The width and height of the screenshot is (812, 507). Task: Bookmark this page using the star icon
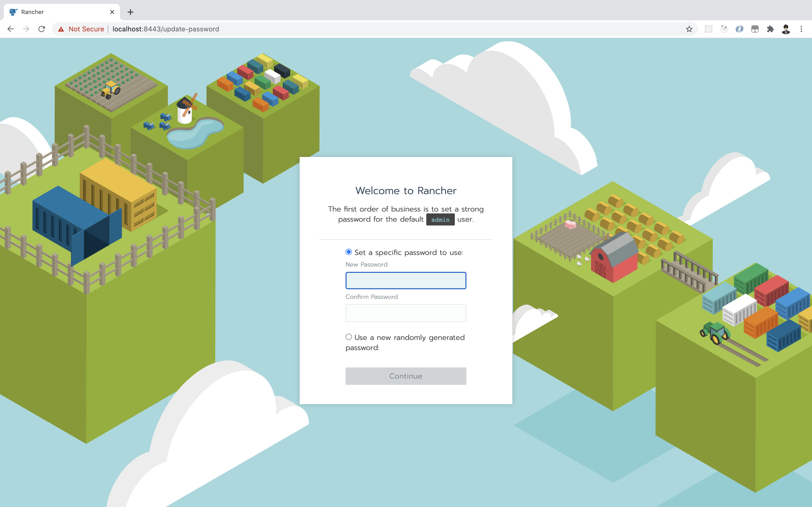(689, 29)
